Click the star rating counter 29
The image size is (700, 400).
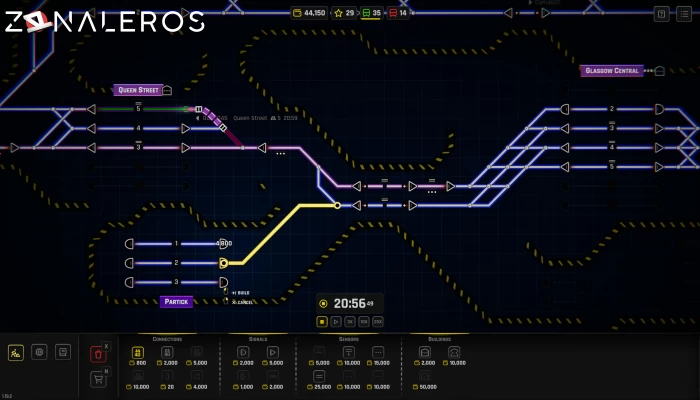(344, 13)
